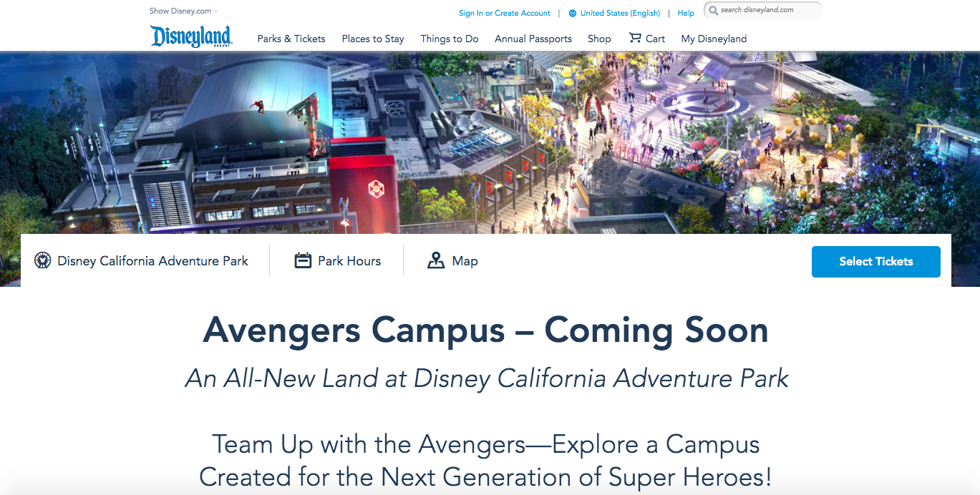
Task: Click the Disneyland Resort logo
Action: point(190,36)
